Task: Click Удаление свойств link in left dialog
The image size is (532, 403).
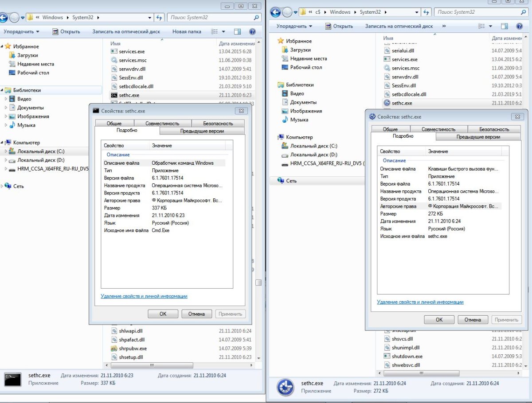Action: click(144, 296)
